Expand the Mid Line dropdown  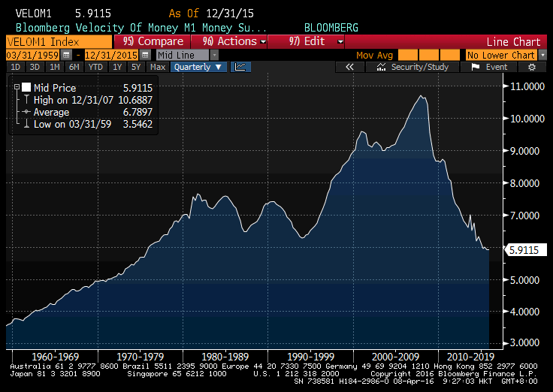point(214,56)
